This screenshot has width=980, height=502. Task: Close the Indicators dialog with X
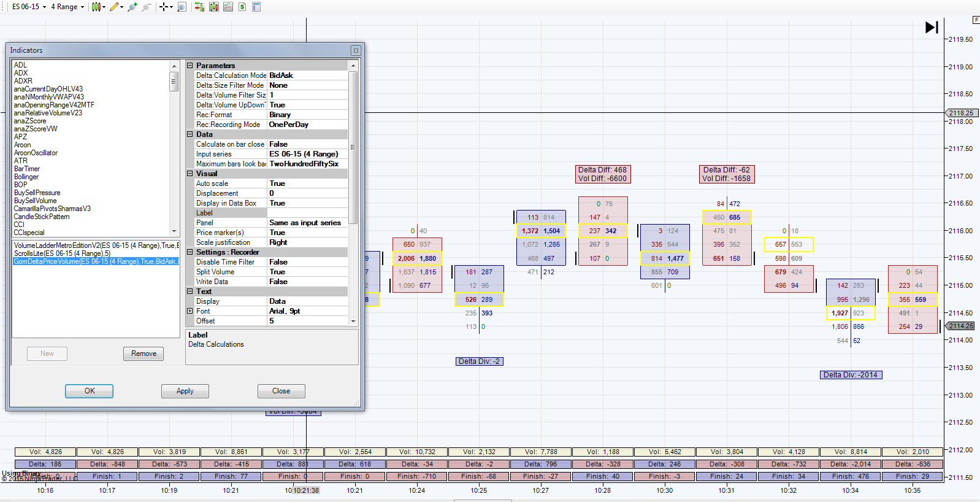(356, 50)
